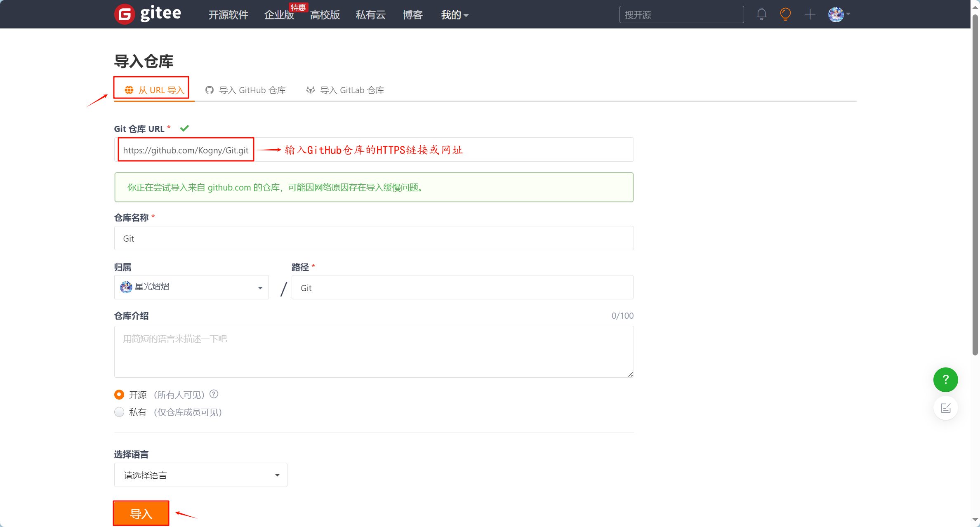Click the plus create icon
This screenshot has width=980, height=527.
point(810,14)
